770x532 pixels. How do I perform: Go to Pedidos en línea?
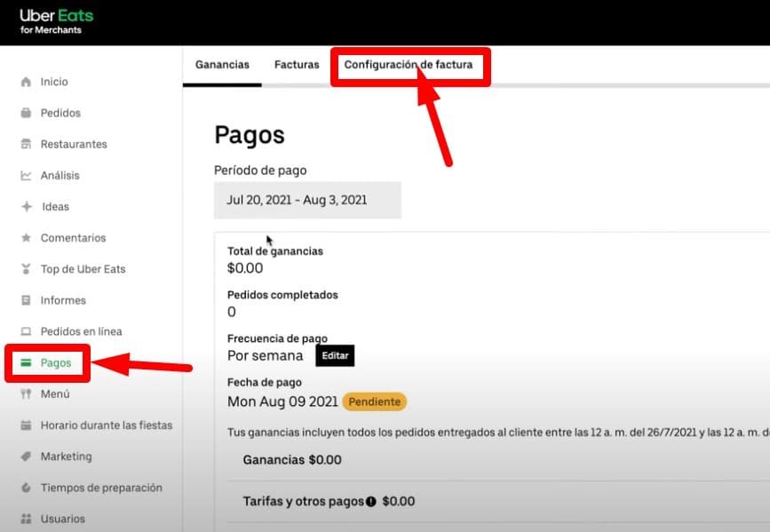82,331
